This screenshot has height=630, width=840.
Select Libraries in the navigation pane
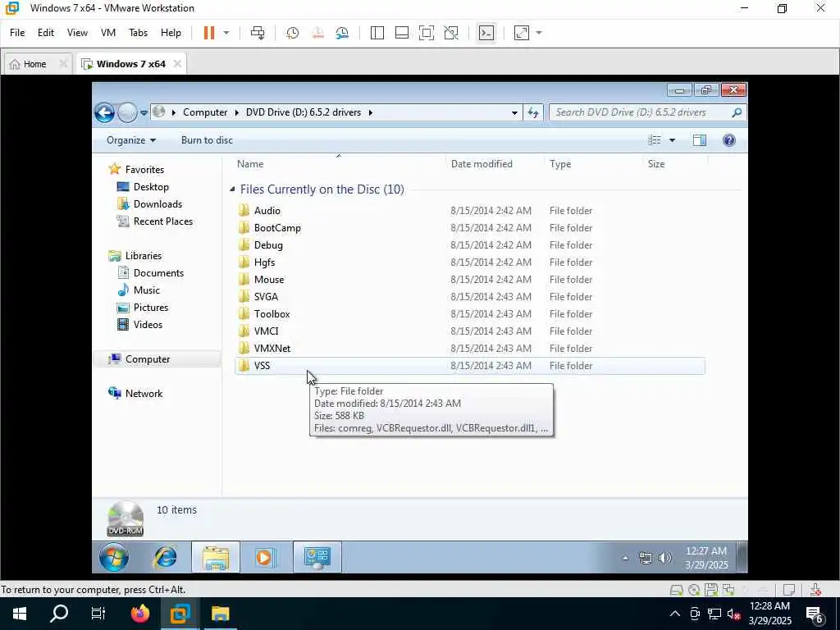(x=143, y=256)
